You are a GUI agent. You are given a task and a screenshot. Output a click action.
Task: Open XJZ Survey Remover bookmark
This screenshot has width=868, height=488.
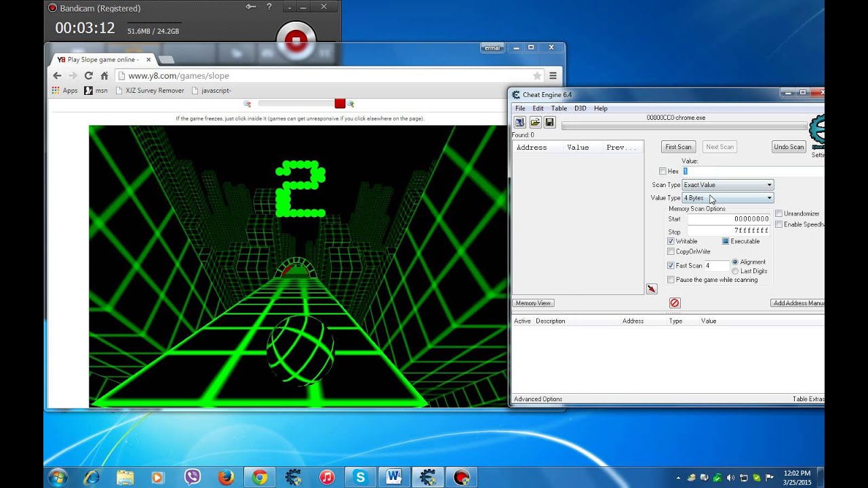click(x=150, y=90)
